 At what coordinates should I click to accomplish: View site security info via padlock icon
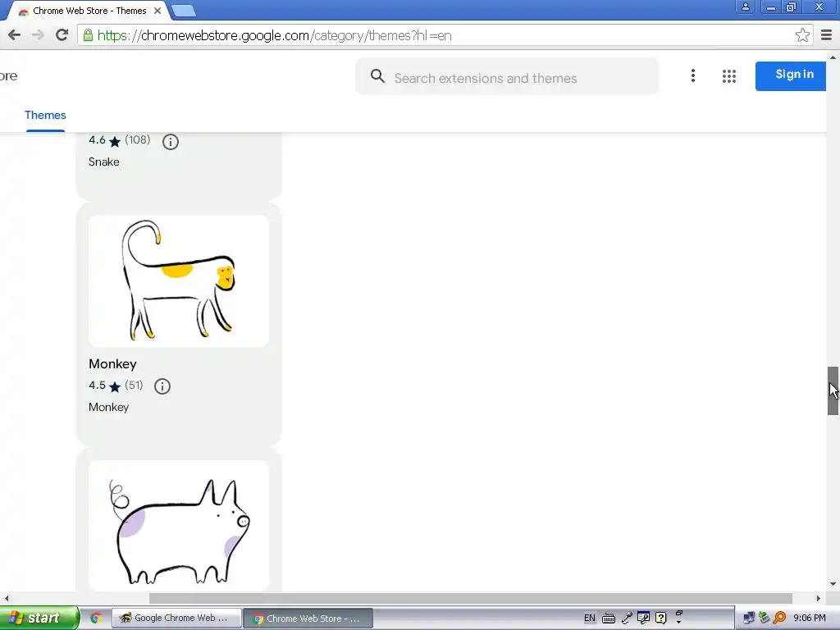pos(88,35)
